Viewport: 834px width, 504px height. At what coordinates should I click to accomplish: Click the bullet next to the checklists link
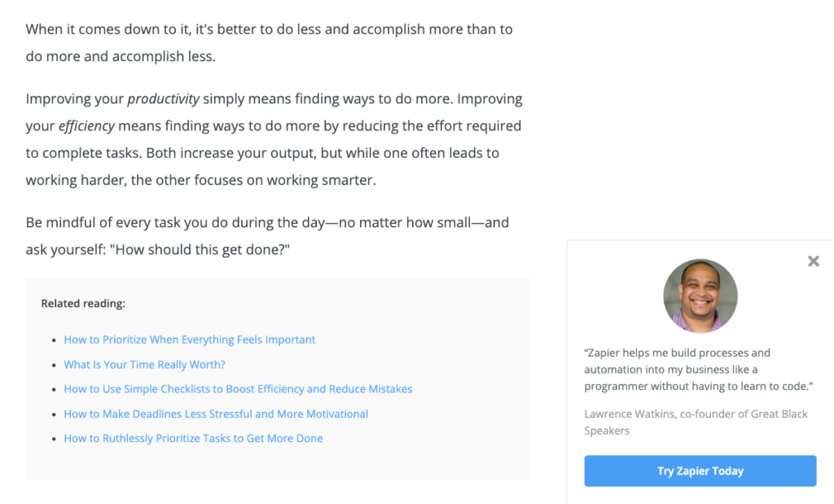coord(54,388)
